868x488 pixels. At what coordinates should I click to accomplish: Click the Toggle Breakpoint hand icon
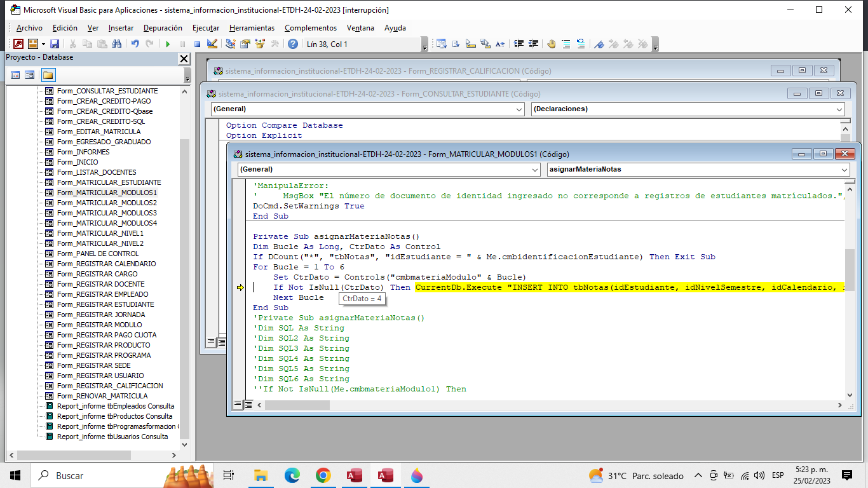(x=551, y=44)
